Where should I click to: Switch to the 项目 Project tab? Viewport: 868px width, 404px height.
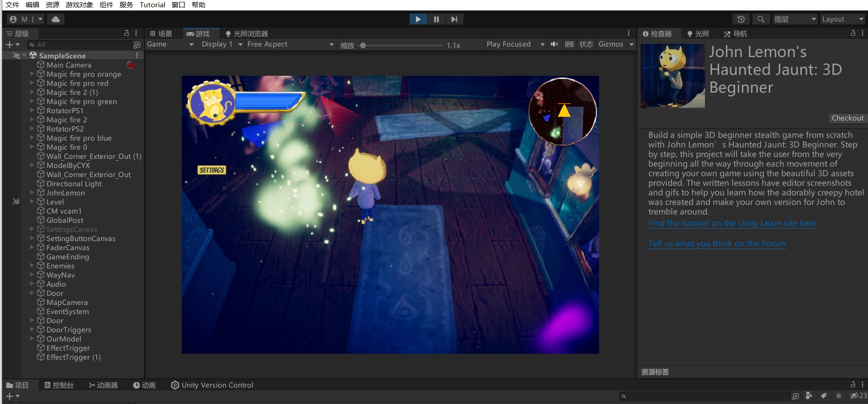click(17, 385)
